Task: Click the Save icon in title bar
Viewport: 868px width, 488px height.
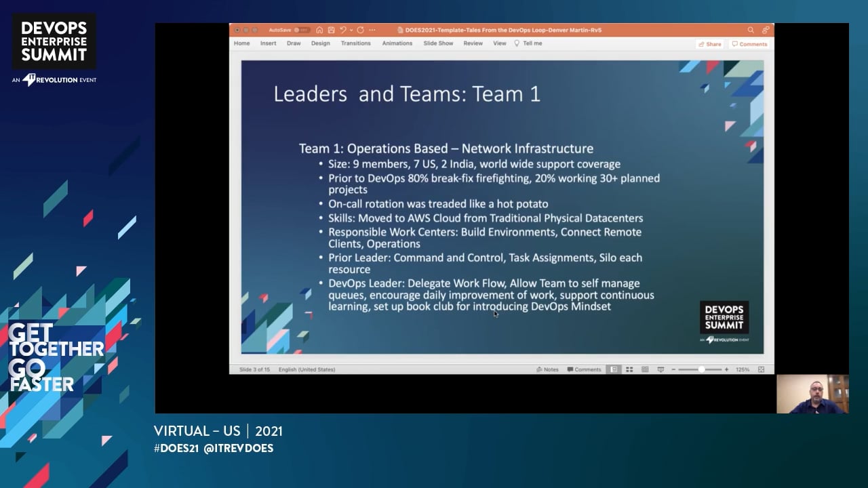Action: (x=331, y=30)
